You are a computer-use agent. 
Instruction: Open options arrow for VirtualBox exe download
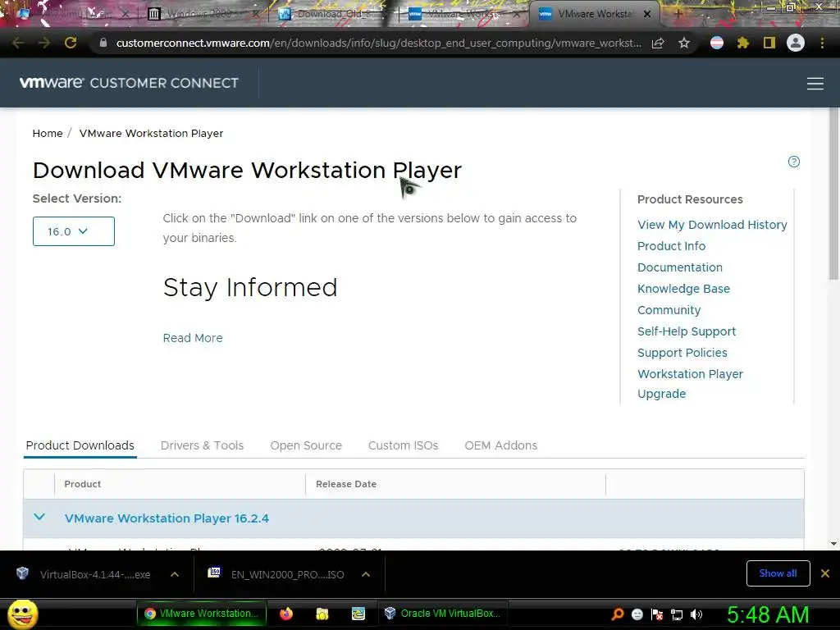pyautogui.click(x=174, y=574)
